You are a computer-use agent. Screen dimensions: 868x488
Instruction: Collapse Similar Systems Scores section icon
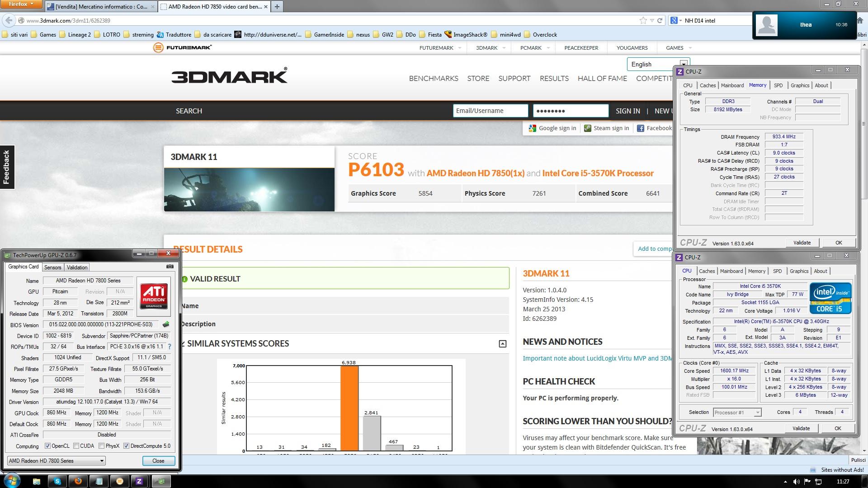coord(502,344)
